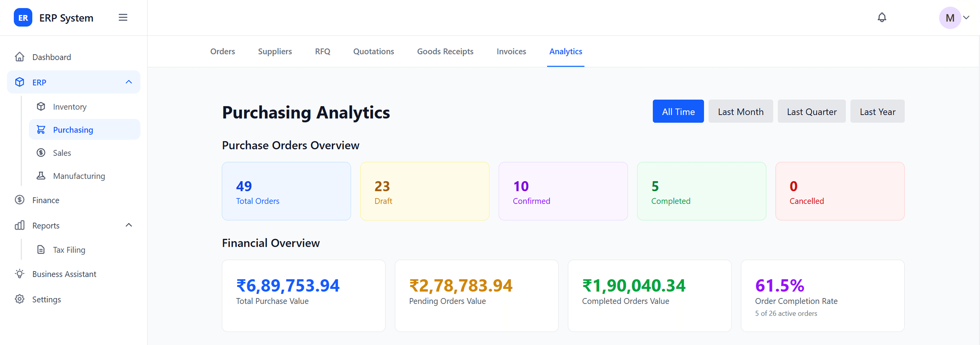The image size is (980, 345).
Task: Collapse the ERP section chevron
Action: click(x=129, y=82)
